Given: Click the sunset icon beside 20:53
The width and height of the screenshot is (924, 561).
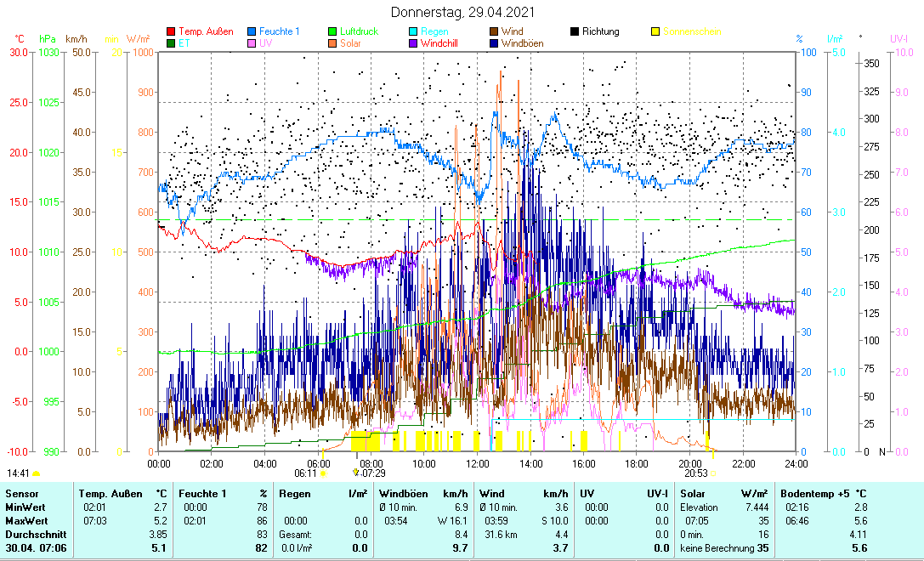Looking at the screenshot, I should [713, 473].
